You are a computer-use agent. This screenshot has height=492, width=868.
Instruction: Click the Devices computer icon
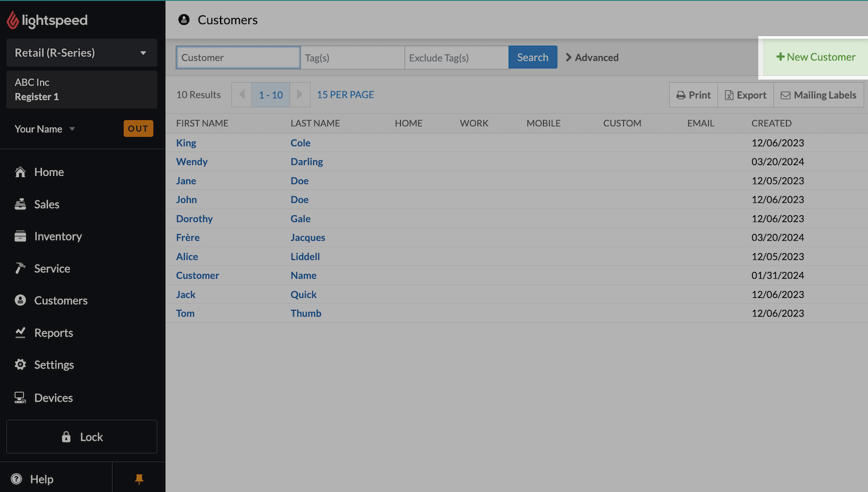click(x=20, y=398)
